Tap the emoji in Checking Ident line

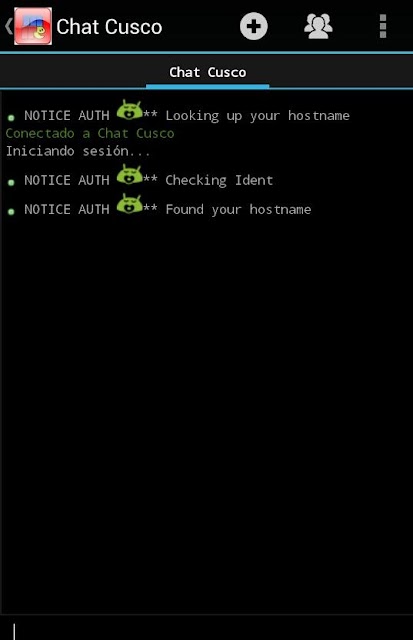pyautogui.click(x=129, y=174)
